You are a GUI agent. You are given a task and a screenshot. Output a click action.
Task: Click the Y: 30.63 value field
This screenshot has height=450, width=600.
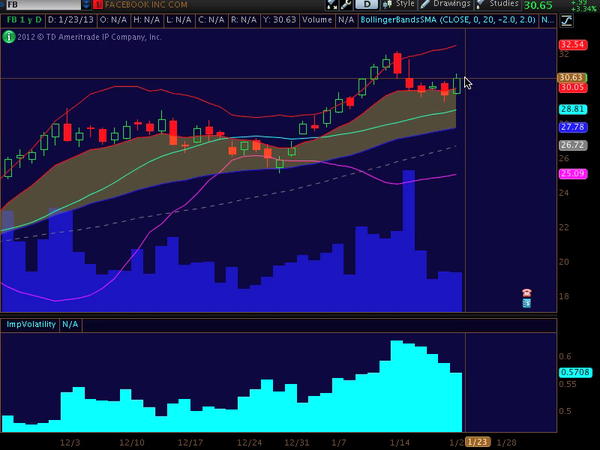[x=280, y=20]
